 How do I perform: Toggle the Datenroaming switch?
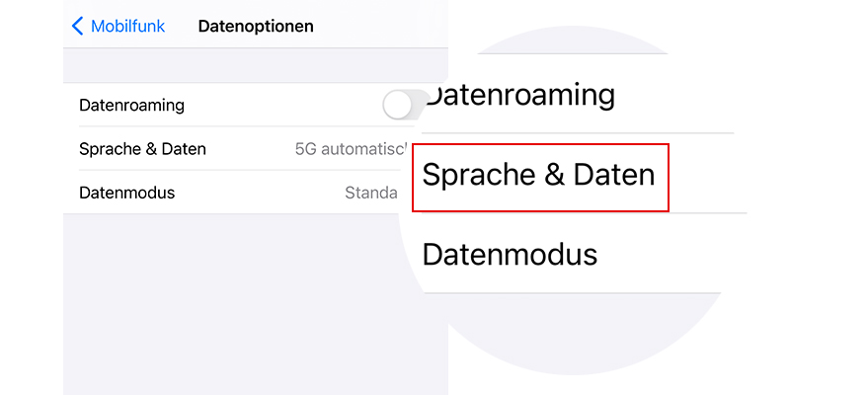tap(401, 105)
